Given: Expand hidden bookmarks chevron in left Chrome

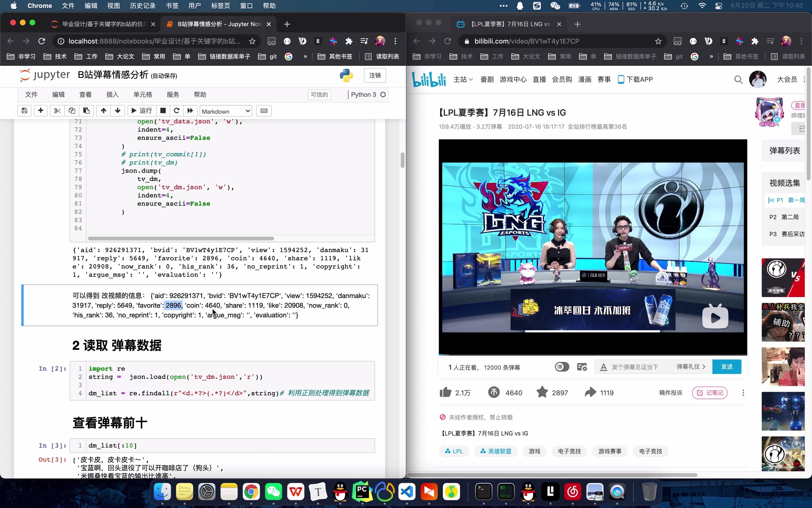Looking at the screenshot, I should point(305,56).
